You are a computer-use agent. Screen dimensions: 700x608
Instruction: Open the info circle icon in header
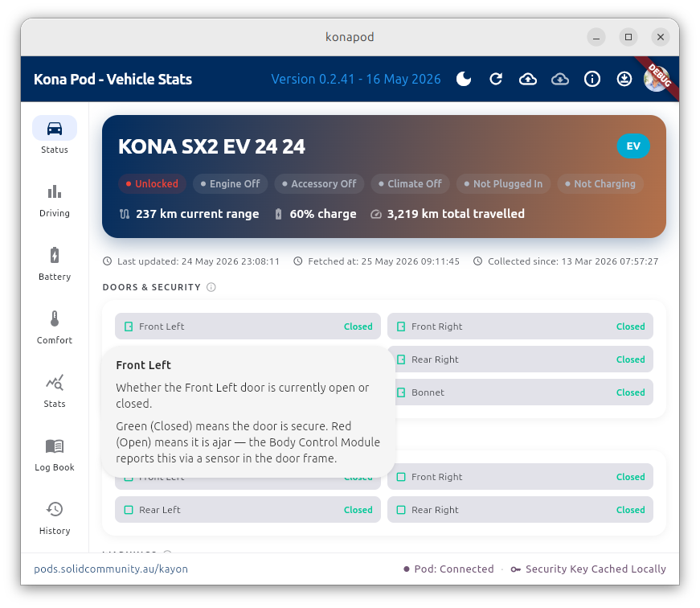(x=592, y=79)
